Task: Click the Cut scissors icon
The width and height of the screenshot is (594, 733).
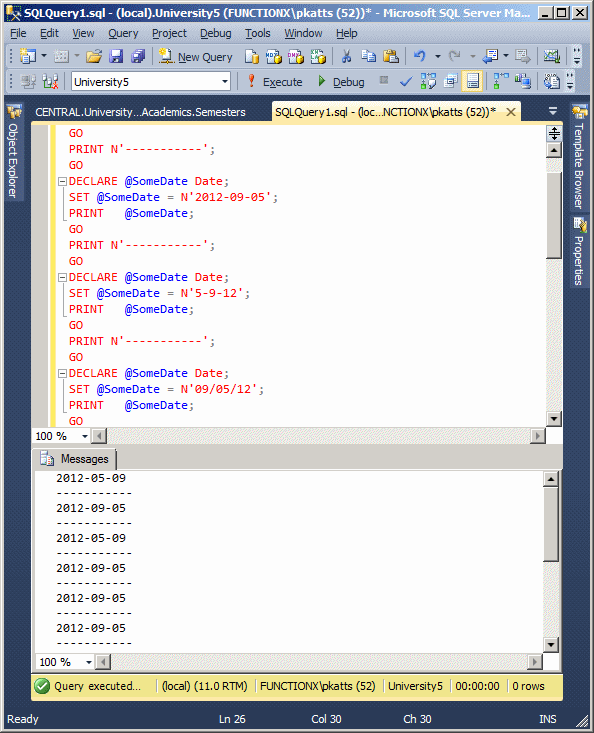Action: [346, 57]
